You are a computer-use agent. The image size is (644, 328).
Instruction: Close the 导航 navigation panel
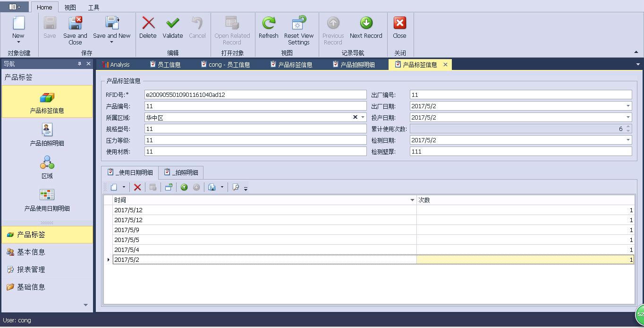tap(88, 64)
